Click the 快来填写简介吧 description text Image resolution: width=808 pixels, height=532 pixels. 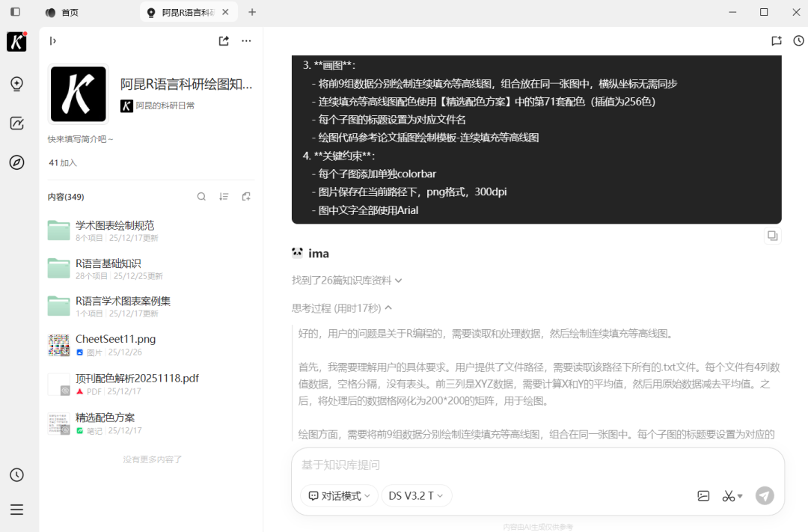pyautogui.click(x=80, y=139)
